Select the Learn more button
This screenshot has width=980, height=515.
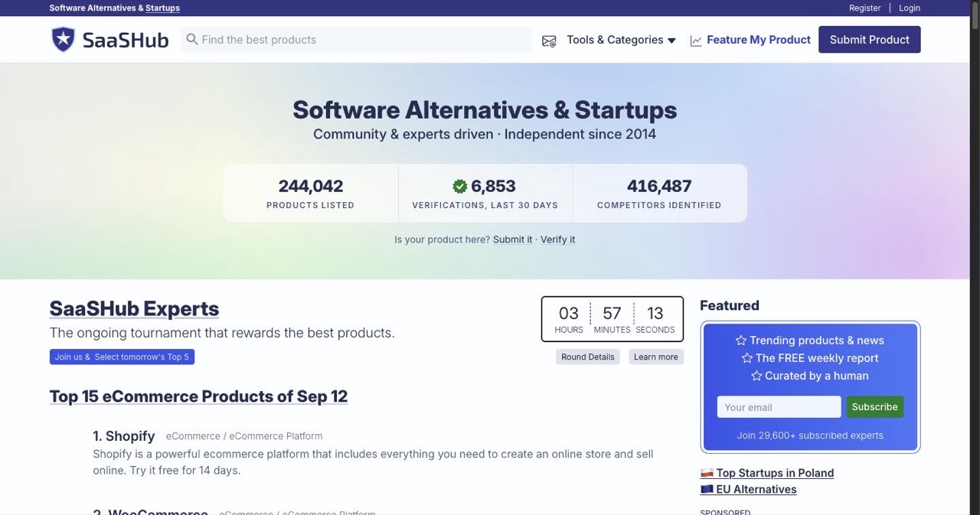(656, 357)
